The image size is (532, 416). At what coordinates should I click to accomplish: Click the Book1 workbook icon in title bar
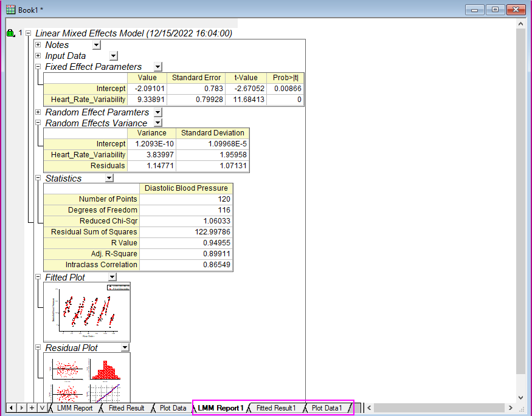pos(10,10)
